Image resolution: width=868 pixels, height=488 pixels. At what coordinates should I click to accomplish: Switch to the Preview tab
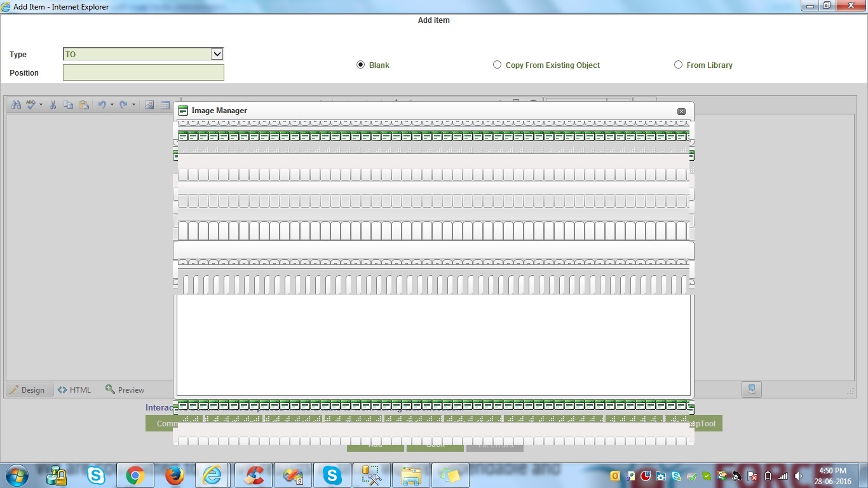click(x=125, y=390)
